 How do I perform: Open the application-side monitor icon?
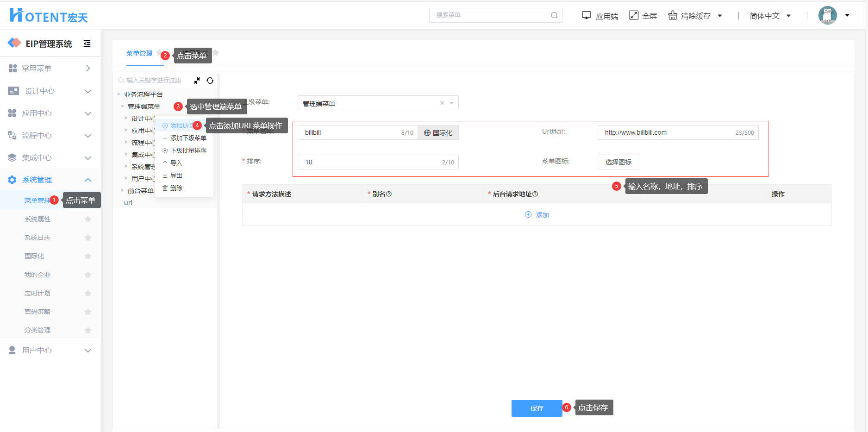(x=586, y=15)
